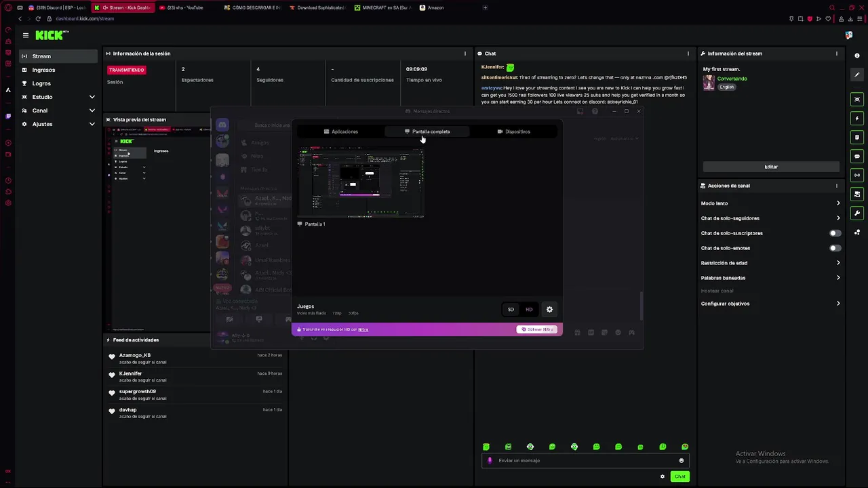868x488 pixels.
Task: Select the Pantalla 1 screen thumbnail
Action: [361, 183]
